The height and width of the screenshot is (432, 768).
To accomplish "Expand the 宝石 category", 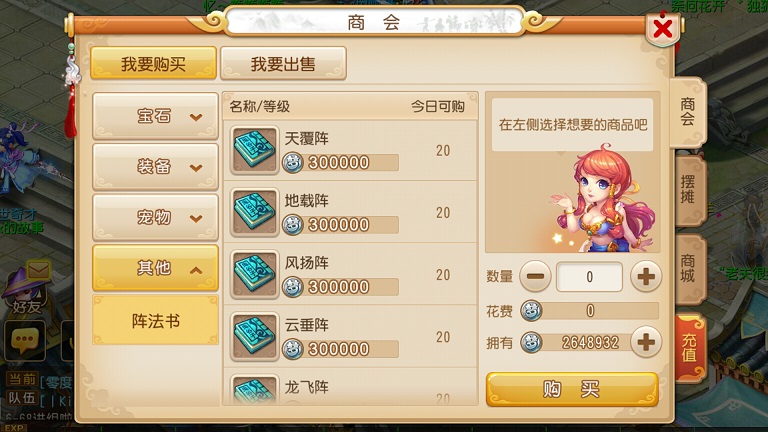I will [x=155, y=116].
